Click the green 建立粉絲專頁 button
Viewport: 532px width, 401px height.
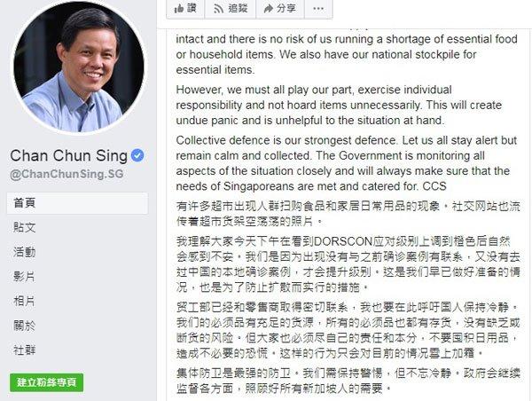click(48, 383)
